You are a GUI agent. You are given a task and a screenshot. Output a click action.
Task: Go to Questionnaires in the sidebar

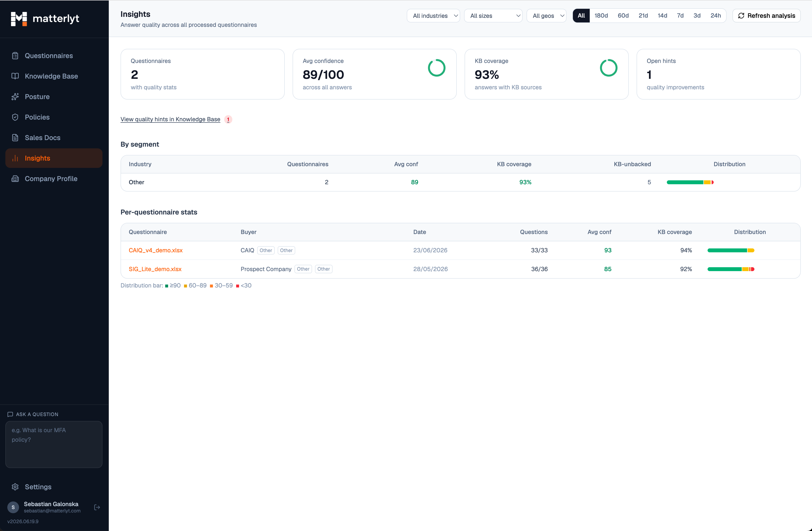[x=54, y=56]
